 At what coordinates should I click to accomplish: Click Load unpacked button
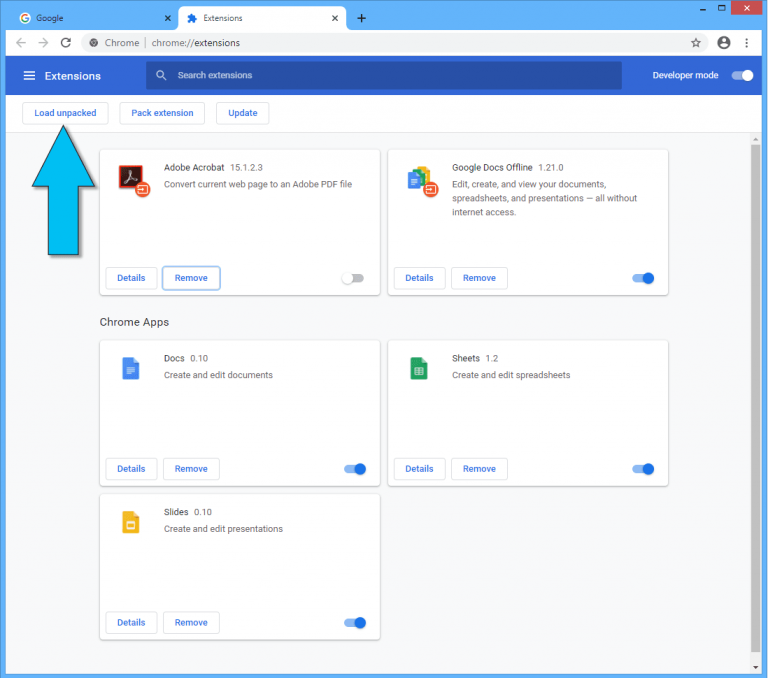65,113
